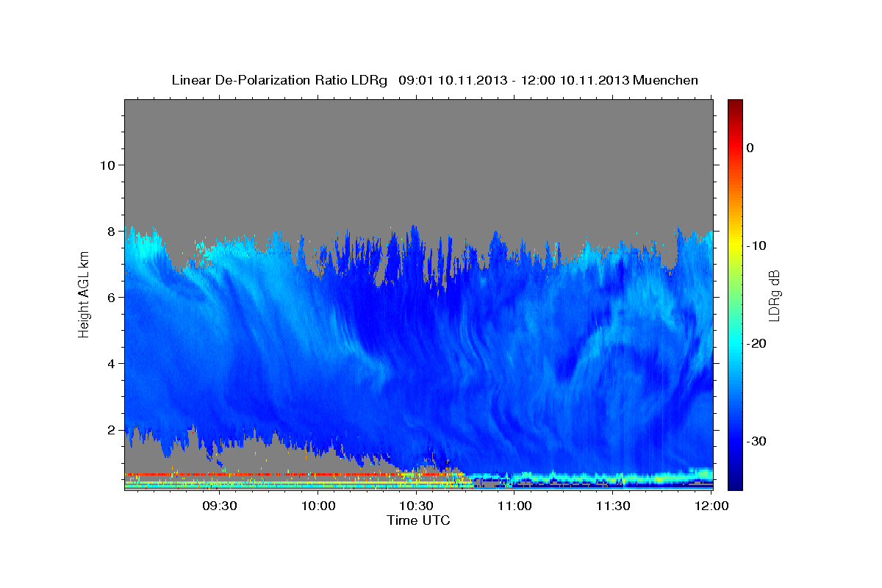Click the 'Time UTC' x-axis label
This screenshot has height=588, width=882.
pos(418,520)
